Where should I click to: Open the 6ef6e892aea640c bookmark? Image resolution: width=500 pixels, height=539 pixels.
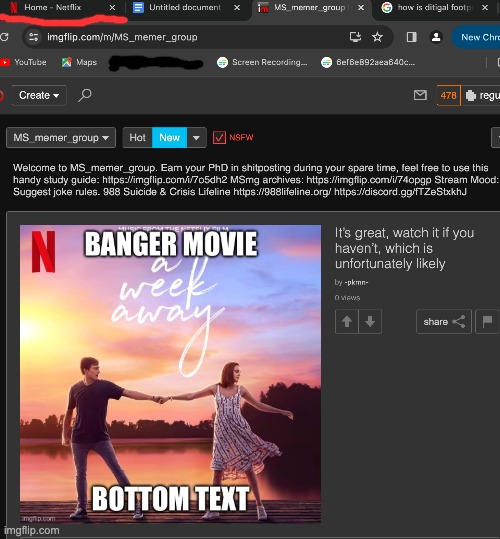click(368, 62)
